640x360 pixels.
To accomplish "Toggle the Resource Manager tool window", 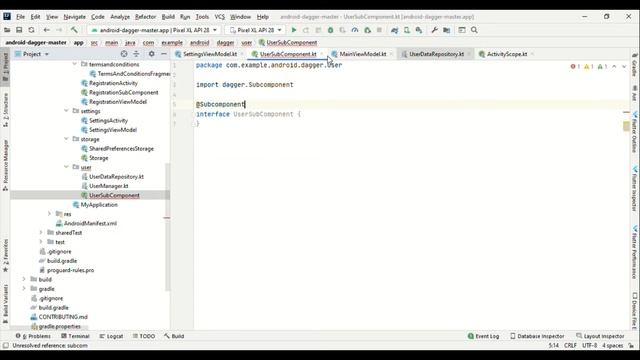I will (x=5, y=165).
